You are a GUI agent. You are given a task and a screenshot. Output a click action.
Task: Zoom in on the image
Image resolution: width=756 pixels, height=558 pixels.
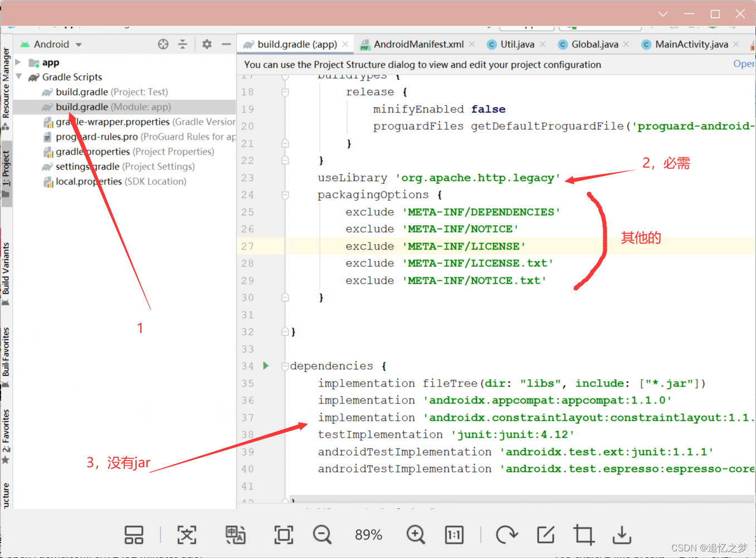[x=416, y=535]
